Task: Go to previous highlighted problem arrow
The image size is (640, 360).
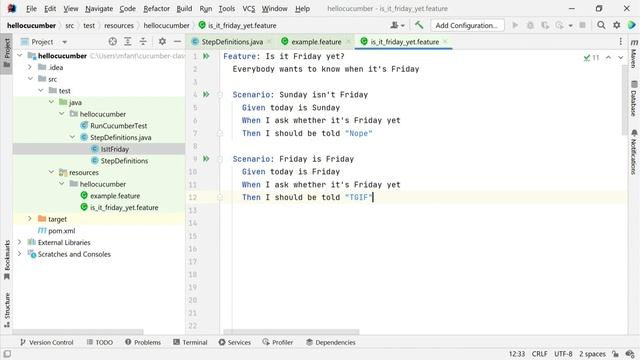Action: (x=608, y=58)
